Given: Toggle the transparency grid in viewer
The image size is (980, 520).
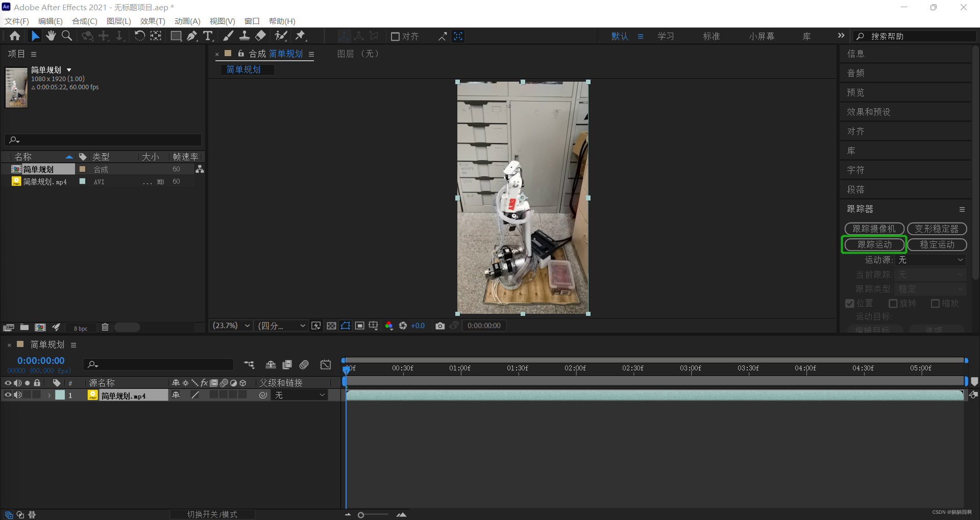Looking at the screenshot, I should click(331, 326).
